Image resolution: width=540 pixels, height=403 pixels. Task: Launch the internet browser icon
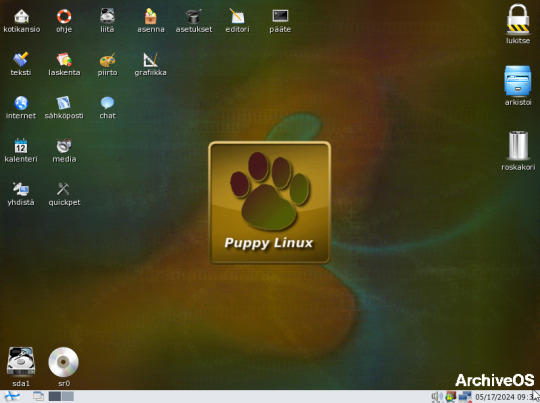point(21,103)
